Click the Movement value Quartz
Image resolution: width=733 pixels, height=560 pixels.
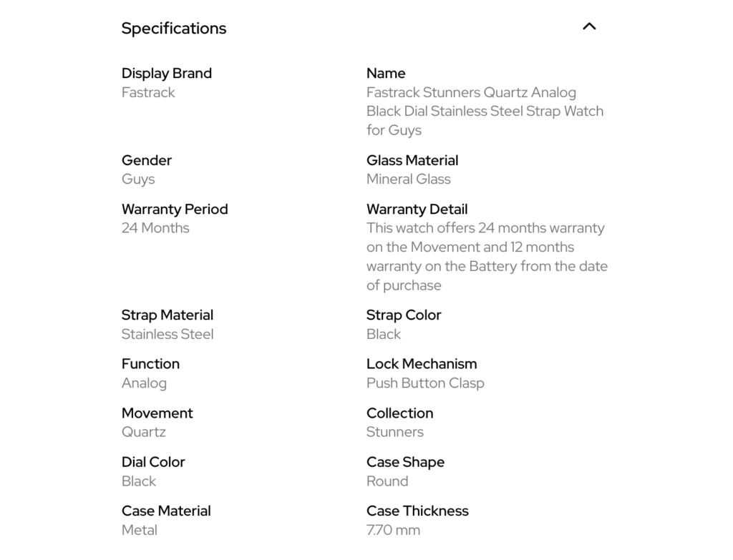(144, 432)
